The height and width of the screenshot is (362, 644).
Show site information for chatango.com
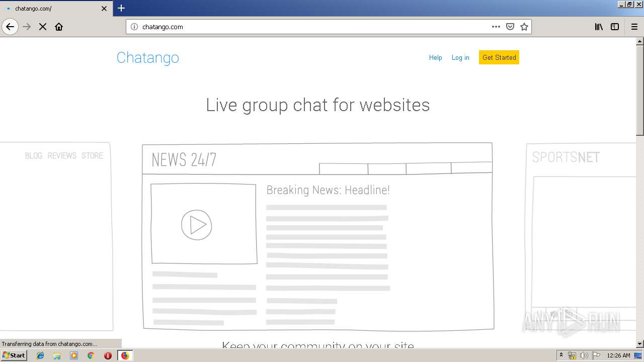click(x=134, y=27)
